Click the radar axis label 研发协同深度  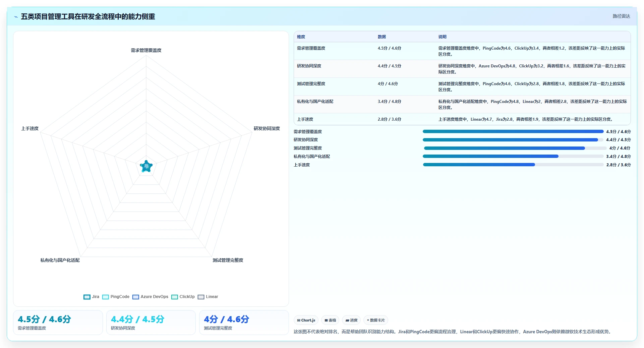(x=267, y=128)
